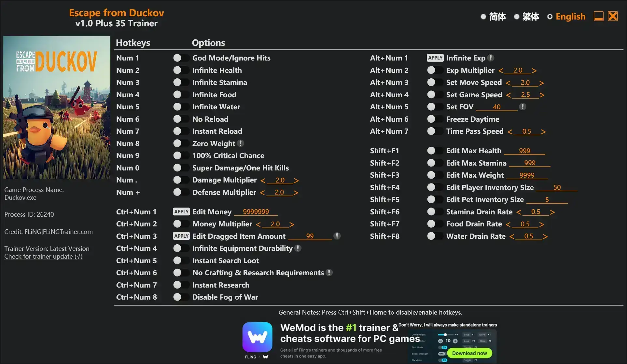The image size is (627, 364).
Task: Click info icon after No Crafting & Research Requirements
Action: point(329,273)
